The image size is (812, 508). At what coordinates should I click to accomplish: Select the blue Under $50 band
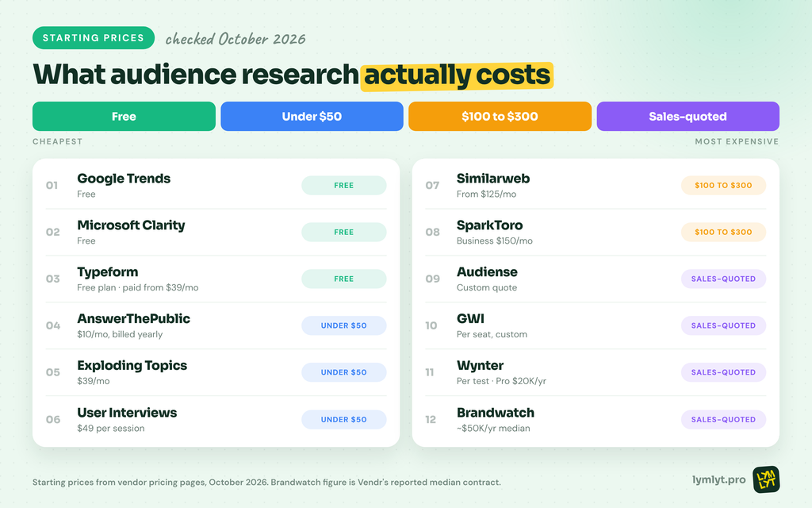pyautogui.click(x=312, y=116)
